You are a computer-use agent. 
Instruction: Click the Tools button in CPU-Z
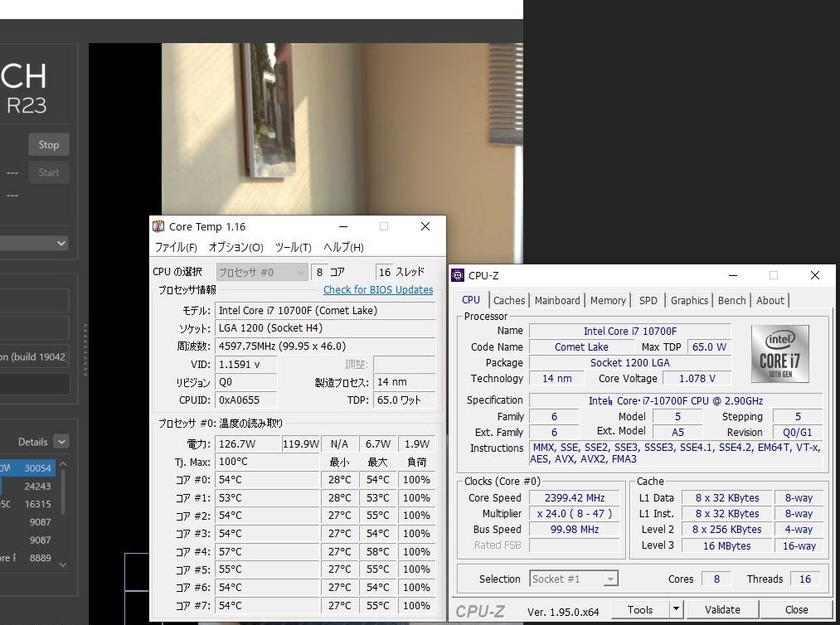tap(640, 609)
